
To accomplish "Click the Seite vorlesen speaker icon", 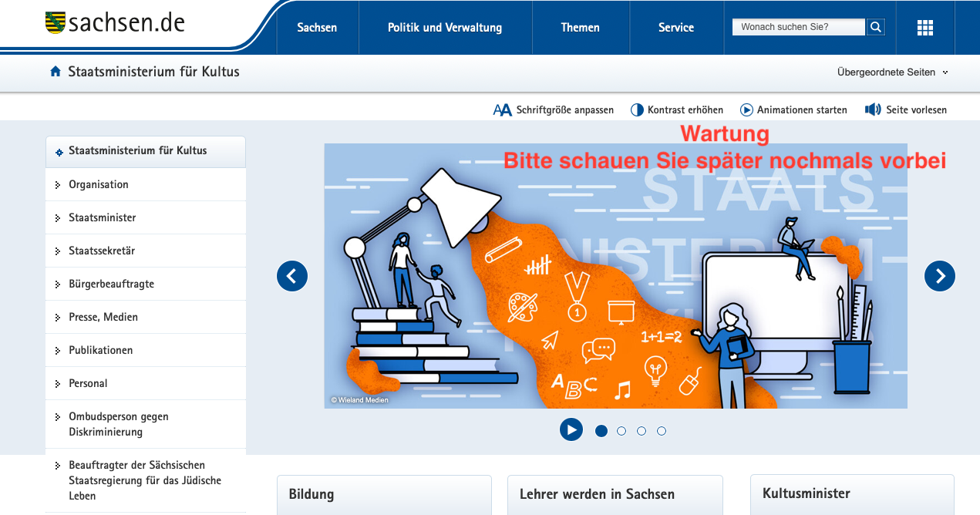I will tap(873, 109).
